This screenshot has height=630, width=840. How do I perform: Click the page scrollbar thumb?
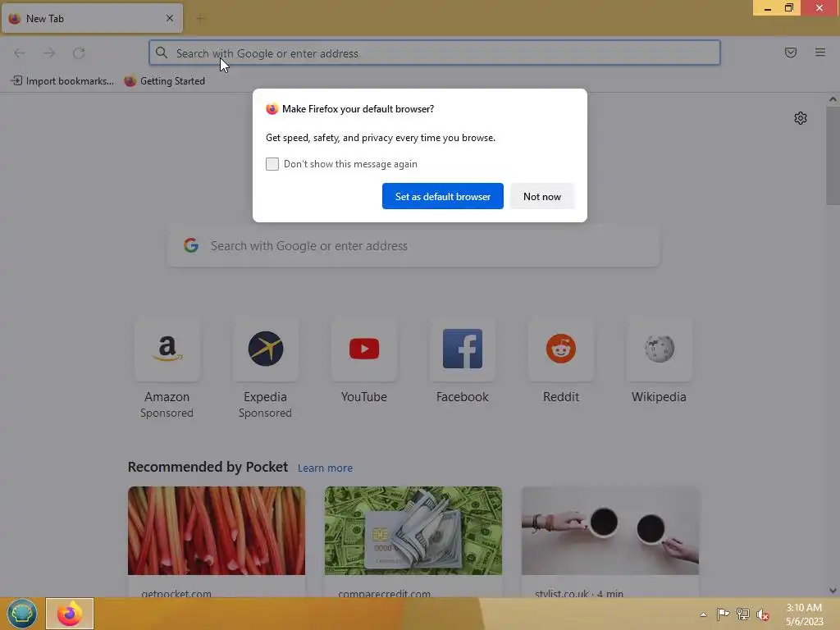833,156
